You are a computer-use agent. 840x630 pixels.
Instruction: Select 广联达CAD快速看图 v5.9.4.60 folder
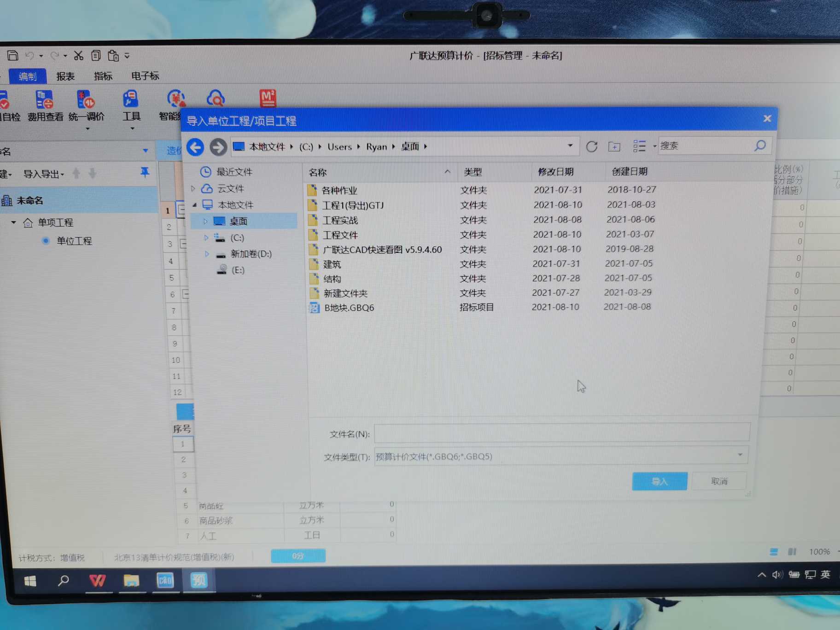pyautogui.click(x=382, y=250)
